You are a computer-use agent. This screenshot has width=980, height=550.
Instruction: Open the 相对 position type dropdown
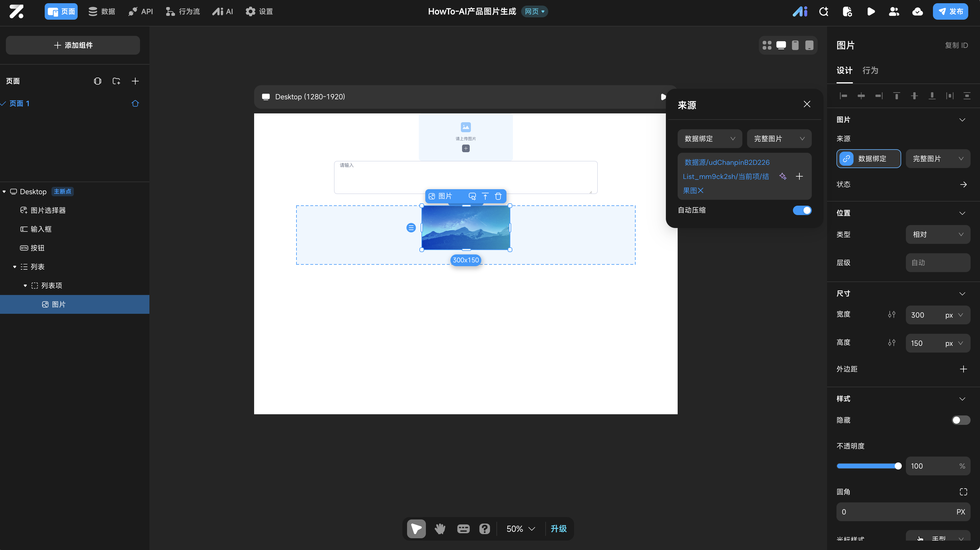(x=937, y=234)
